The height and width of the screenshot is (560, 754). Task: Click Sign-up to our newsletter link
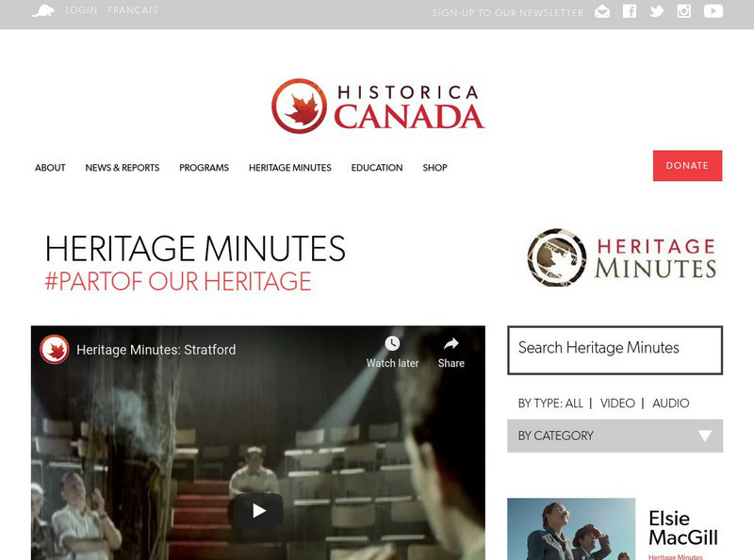(508, 13)
